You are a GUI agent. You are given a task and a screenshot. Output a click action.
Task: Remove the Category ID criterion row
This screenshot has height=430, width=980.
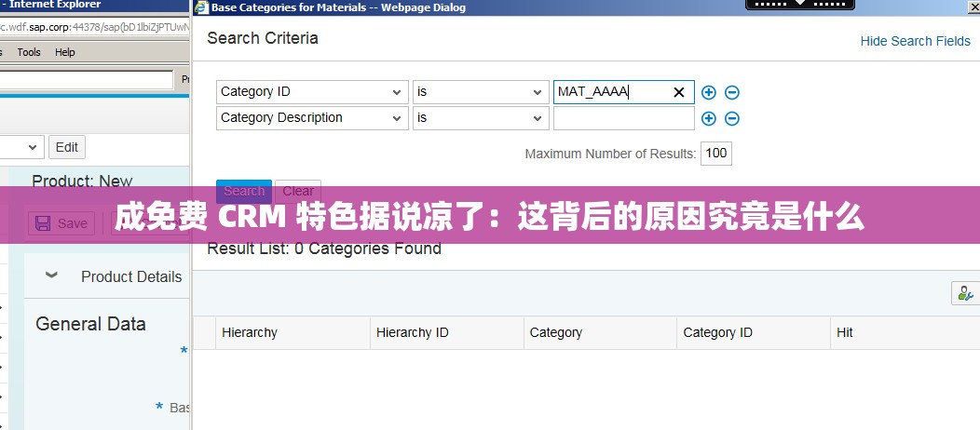tap(732, 92)
